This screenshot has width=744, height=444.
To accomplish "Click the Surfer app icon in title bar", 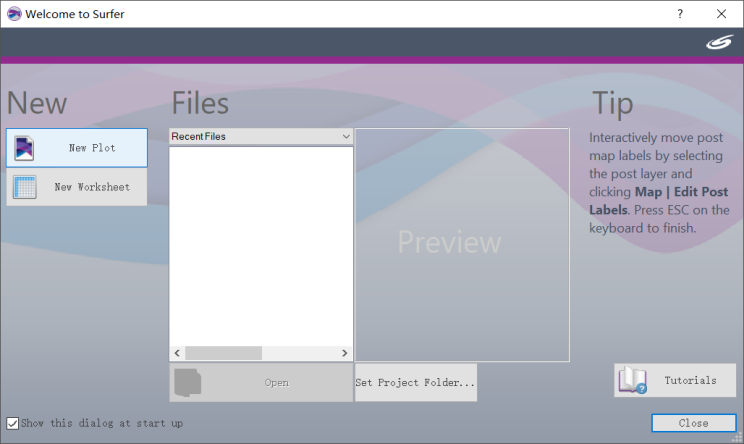I will 14,14.
